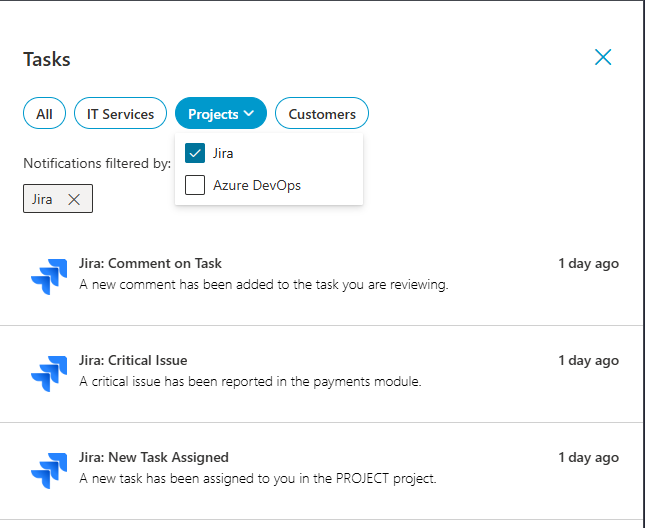This screenshot has width=645, height=528.
Task: Click 'A critical issue has been reported' description
Action: [x=250, y=382]
